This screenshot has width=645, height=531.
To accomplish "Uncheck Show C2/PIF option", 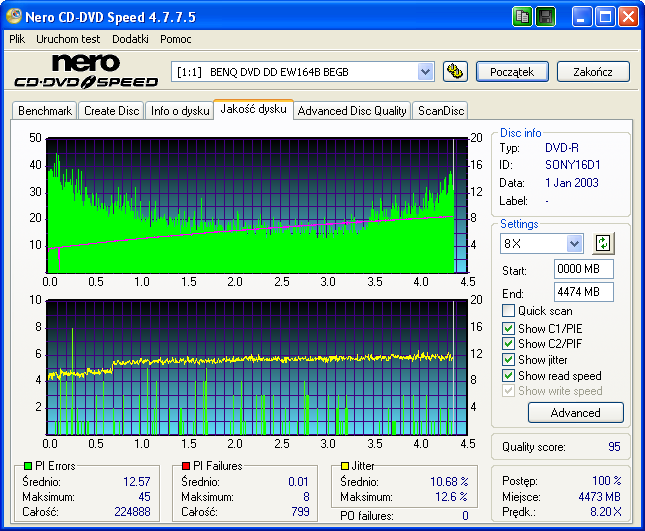I will (508, 343).
